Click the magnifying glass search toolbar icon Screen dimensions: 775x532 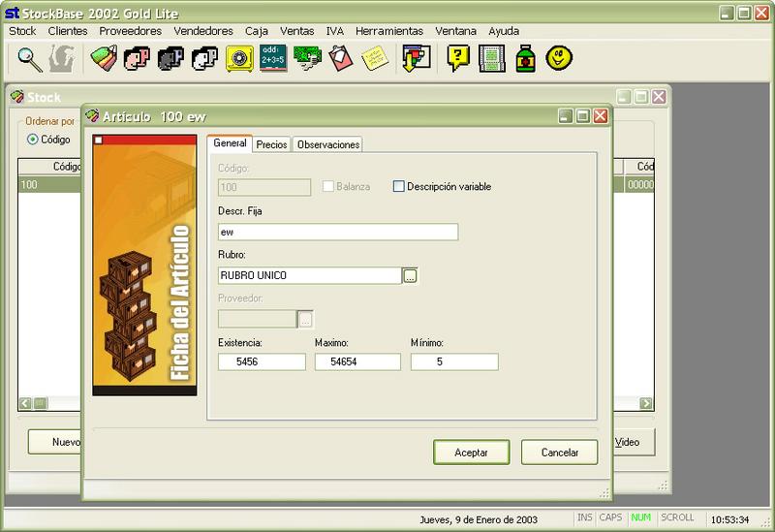tap(30, 59)
